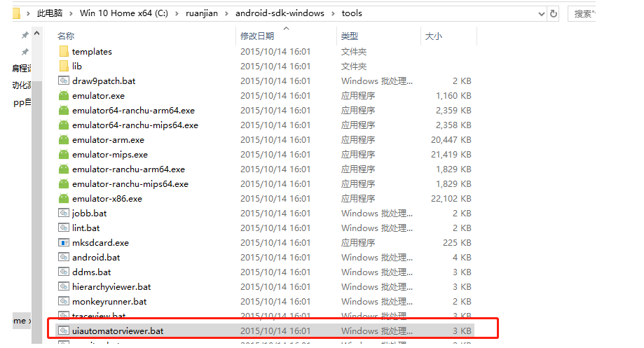Click the emulator-arm.exe Android icon
This screenshot has width=644, height=348.
(64, 140)
